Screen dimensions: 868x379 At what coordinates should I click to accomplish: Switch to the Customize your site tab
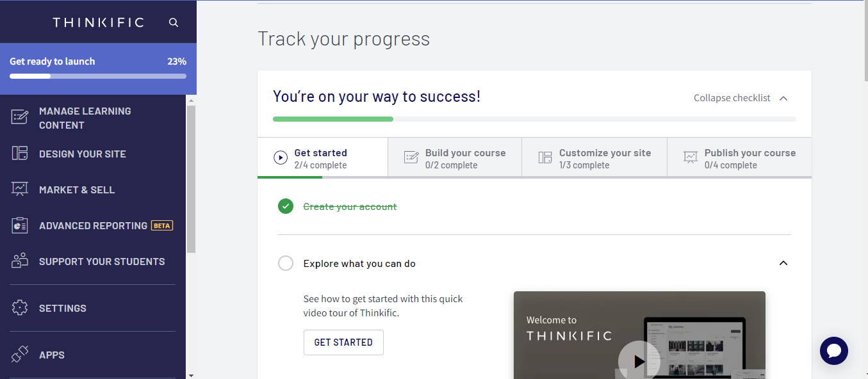click(x=594, y=157)
